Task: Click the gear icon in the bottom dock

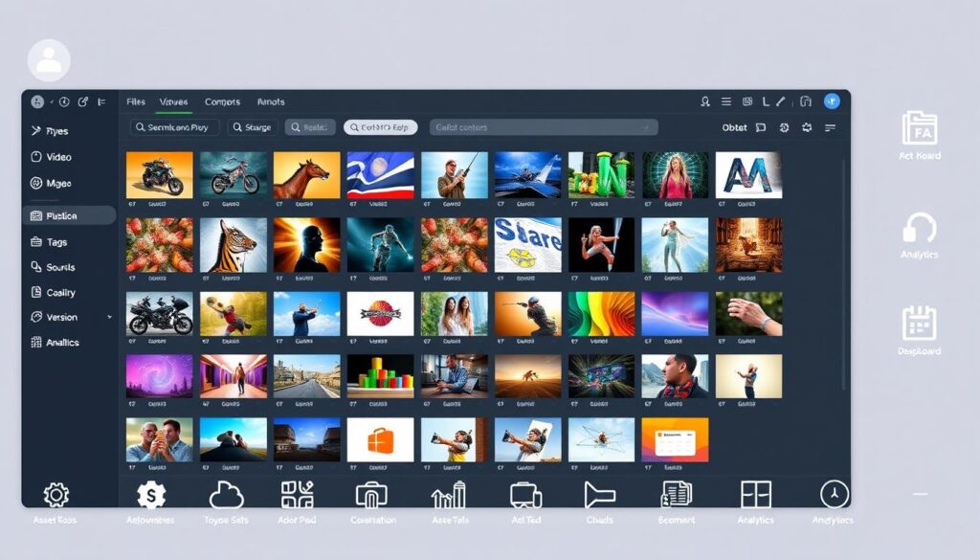Action: pos(56,495)
